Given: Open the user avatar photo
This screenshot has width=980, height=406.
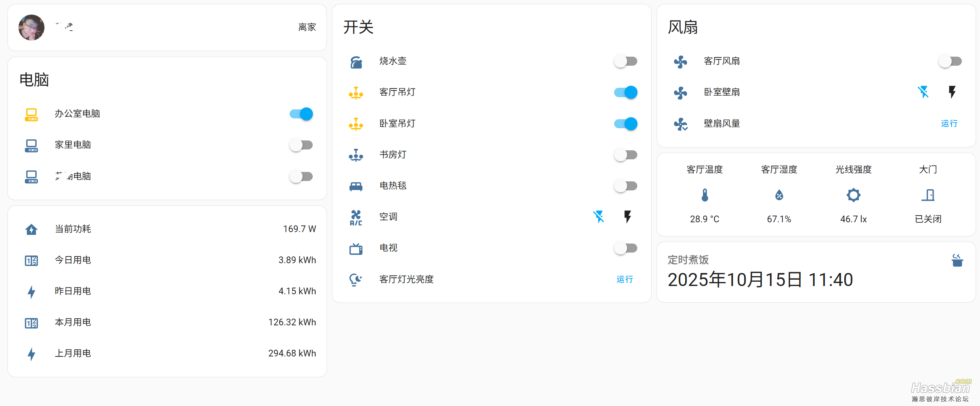Looking at the screenshot, I should click(x=31, y=28).
